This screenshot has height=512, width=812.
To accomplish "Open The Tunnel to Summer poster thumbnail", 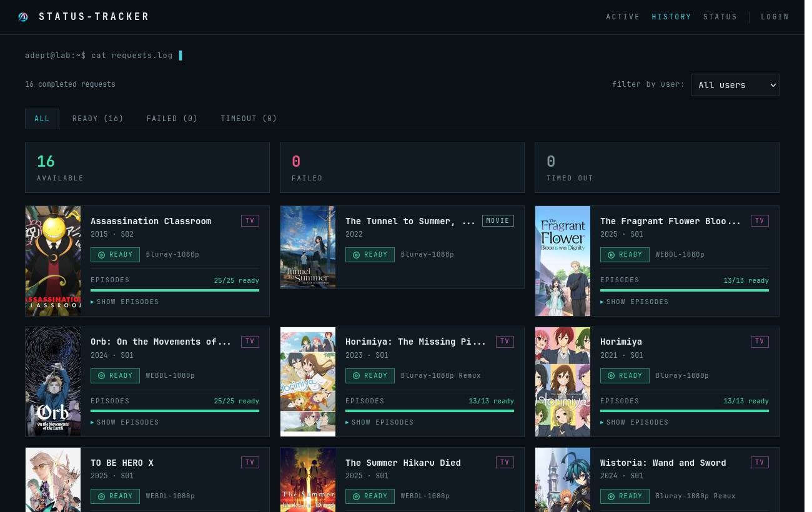I will pos(308,247).
